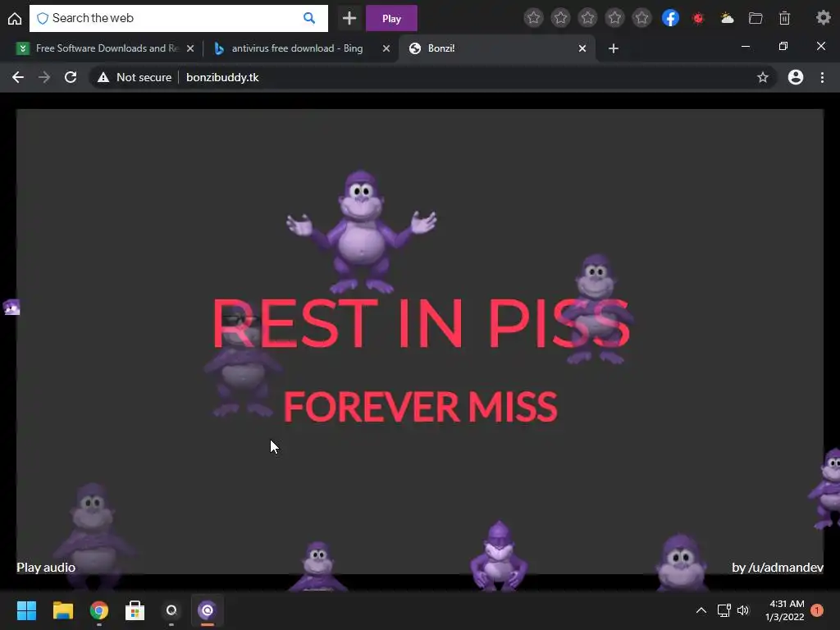The image size is (840, 630).
Task: Open the browser home page icon
Action: coord(15,19)
